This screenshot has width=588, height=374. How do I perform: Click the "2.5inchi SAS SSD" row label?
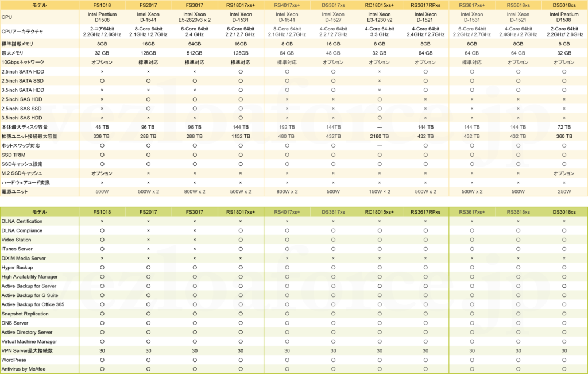[x=21, y=109]
